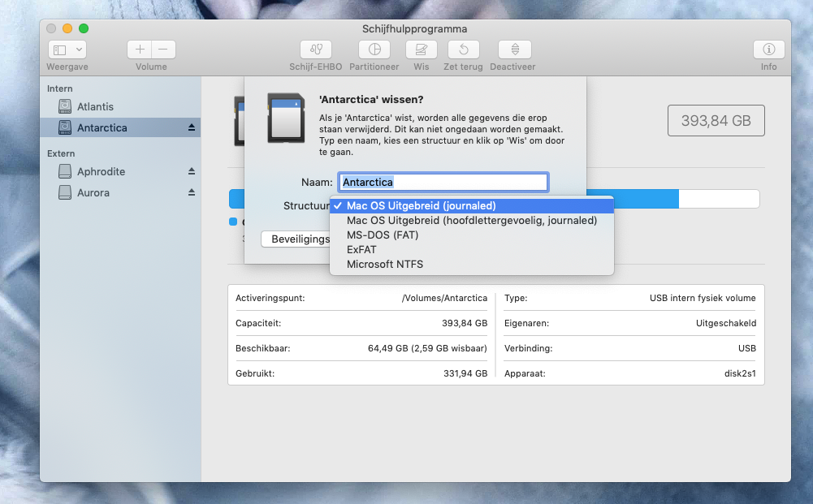Select the Antarctica volume in sidebar
813x504 pixels.
[x=120, y=127]
